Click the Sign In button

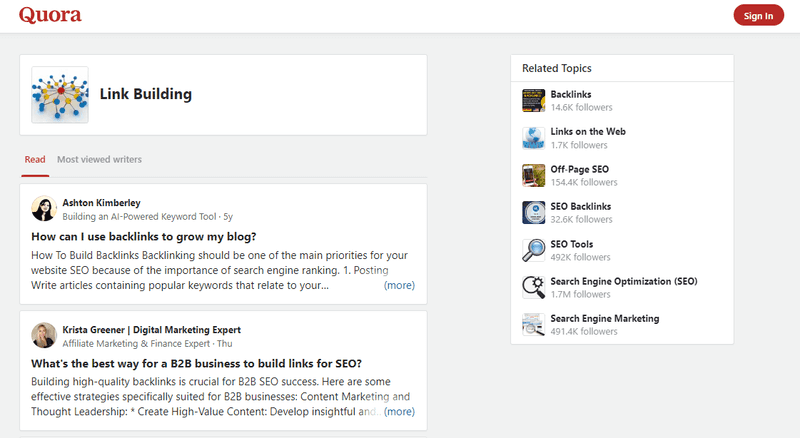tap(758, 15)
